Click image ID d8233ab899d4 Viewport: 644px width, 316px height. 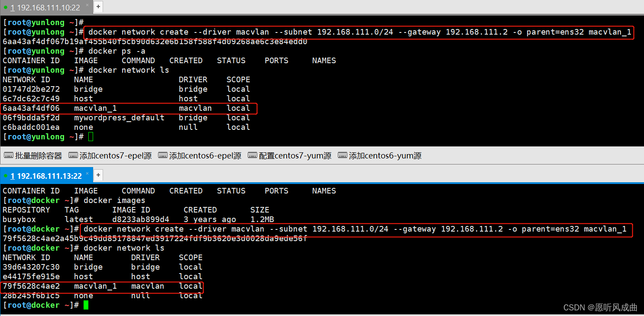click(141, 219)
